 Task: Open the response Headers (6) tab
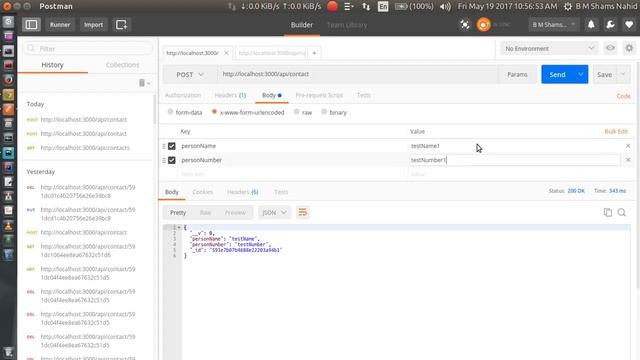pyautogui.click(x=242, y=192)
